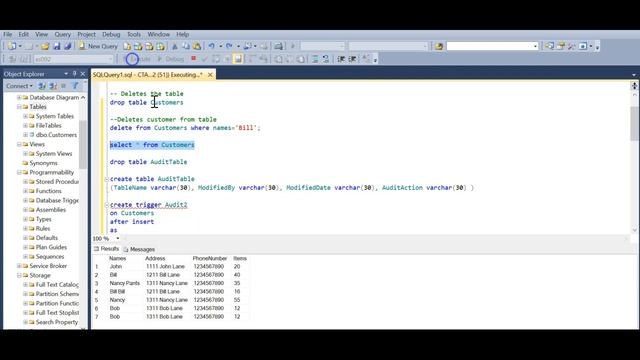This screenshot has width=640, height=360.
Task: Collapse the Programmability node
Action: tap(19, 172)
